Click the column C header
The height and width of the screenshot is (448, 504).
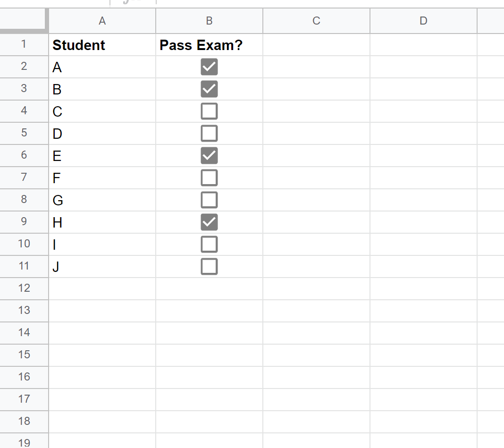[x=316, y=21]
